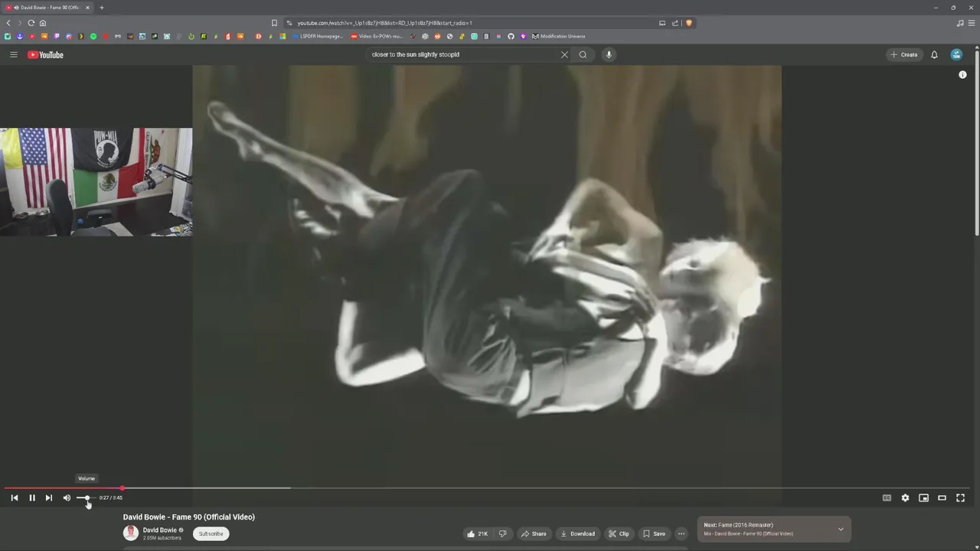This screenshot has width=980, height=551.
Task: Open YouTube notifications bell
Action: pyautogui.click(x=934, y=54)
